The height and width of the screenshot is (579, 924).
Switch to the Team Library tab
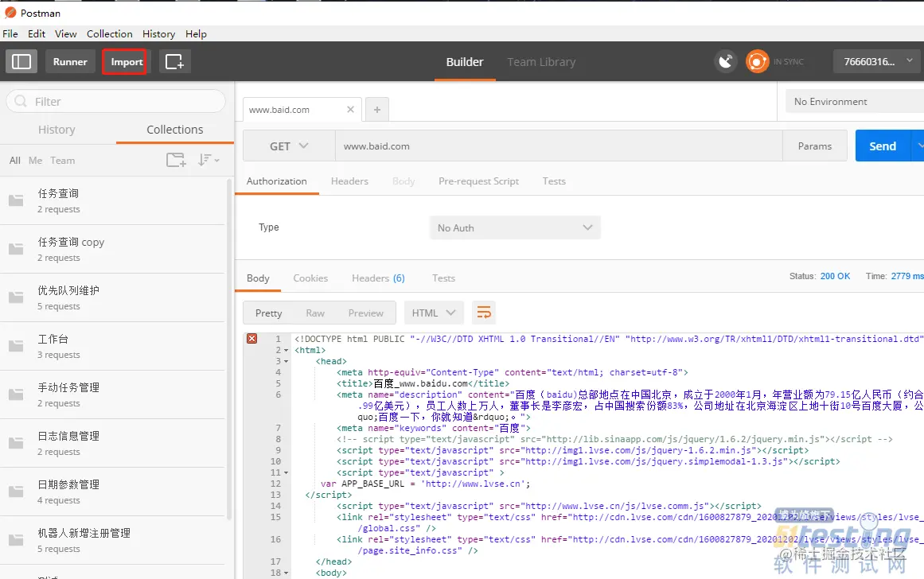(541, 62)
